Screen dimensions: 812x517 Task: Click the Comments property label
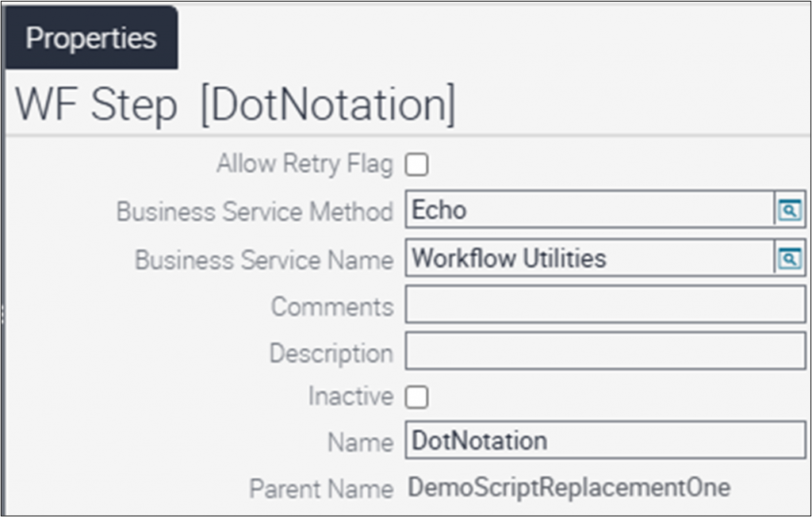tap(332, 307)
